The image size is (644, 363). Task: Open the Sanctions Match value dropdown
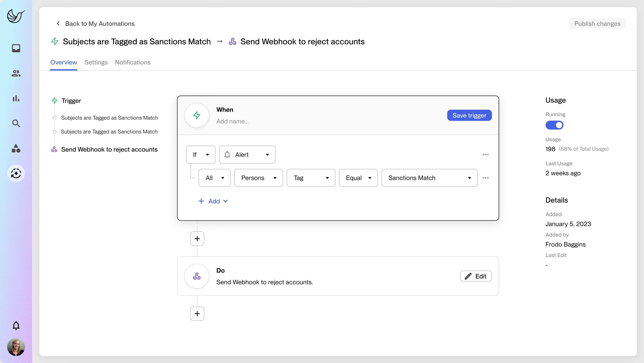click(429, 178)
